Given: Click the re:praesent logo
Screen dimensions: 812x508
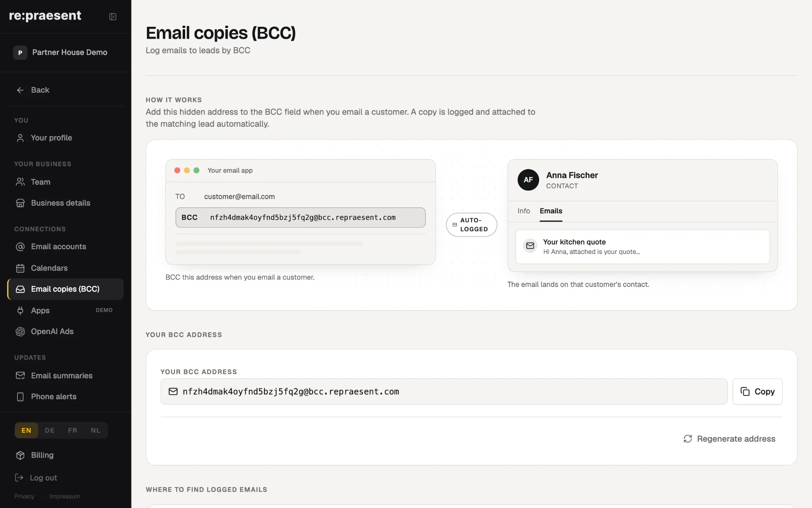Looking at the screenshot, I should click(x=45, y=15).
